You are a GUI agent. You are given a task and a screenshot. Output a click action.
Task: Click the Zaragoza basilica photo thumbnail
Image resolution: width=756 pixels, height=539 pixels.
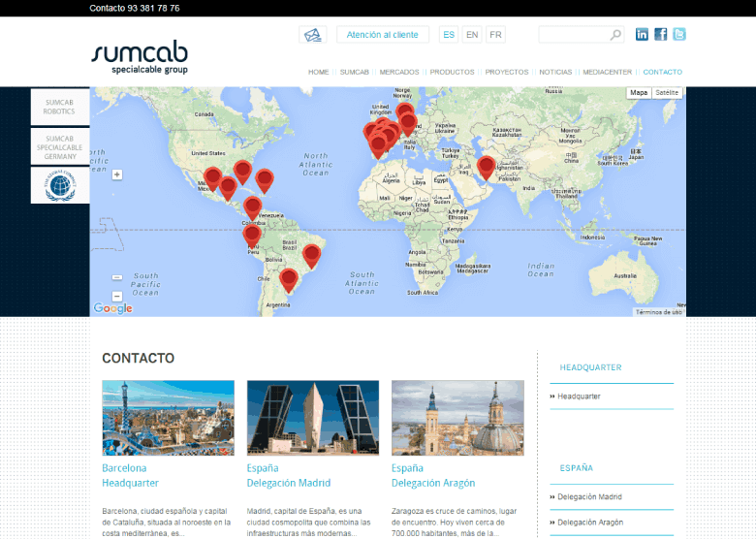coord(457,418)
